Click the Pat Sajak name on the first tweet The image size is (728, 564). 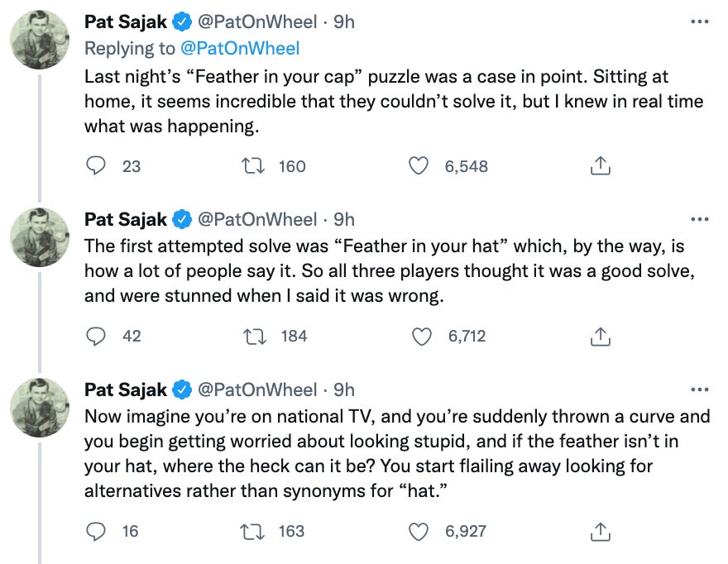point(126,22)
